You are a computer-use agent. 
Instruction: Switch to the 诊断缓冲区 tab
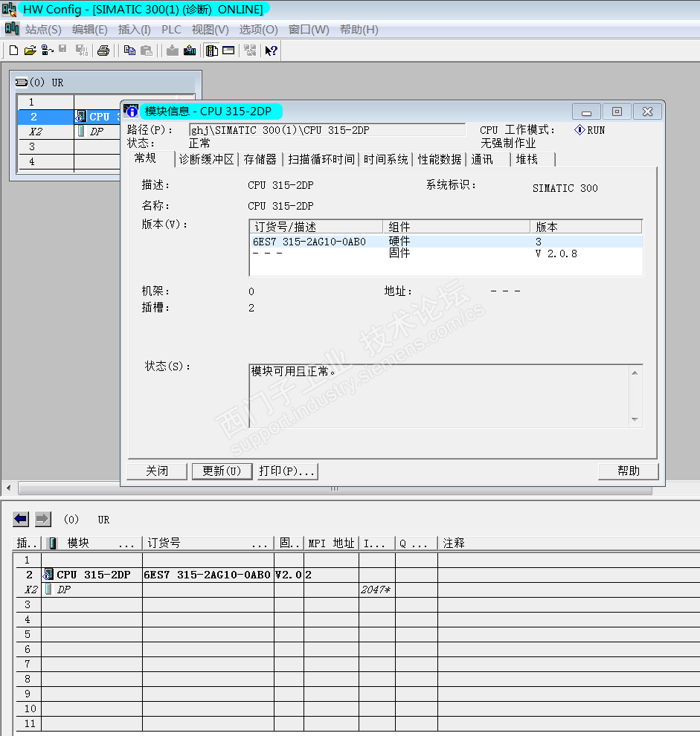click(206, 160)
